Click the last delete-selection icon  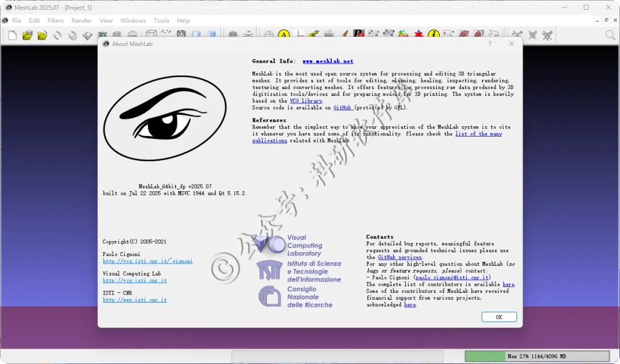coord(548,35)
